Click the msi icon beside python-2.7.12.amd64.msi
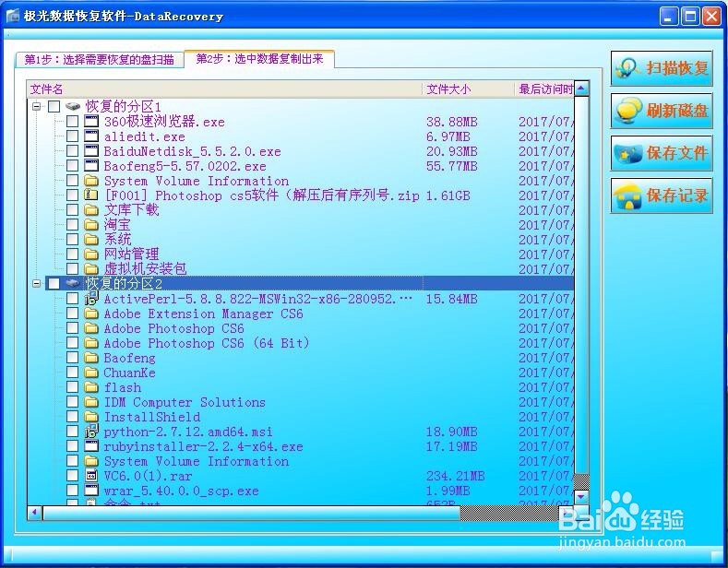 [91, 432]
